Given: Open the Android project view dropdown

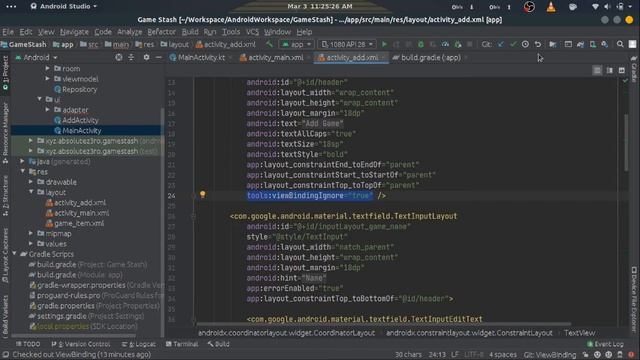Looking at the screenshot, I should coord(36,58).
